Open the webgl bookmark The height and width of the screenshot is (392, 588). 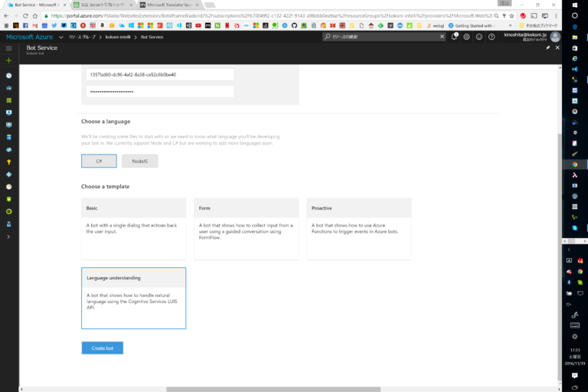(436, 25)
